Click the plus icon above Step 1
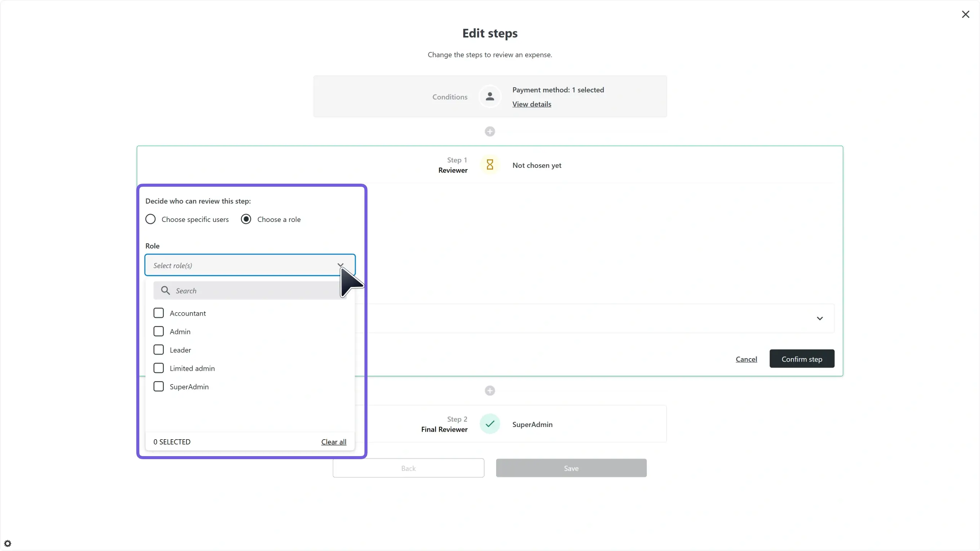This screenshot has height=551, width=980. coord(490,132)
